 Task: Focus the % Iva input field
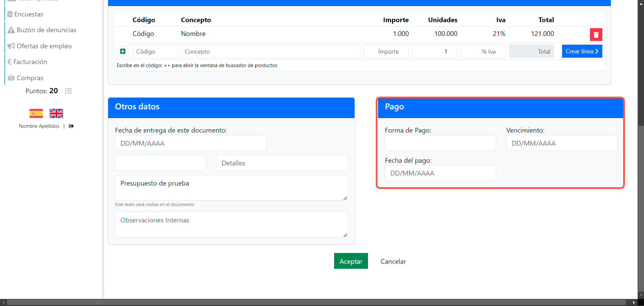pos(483,51)
